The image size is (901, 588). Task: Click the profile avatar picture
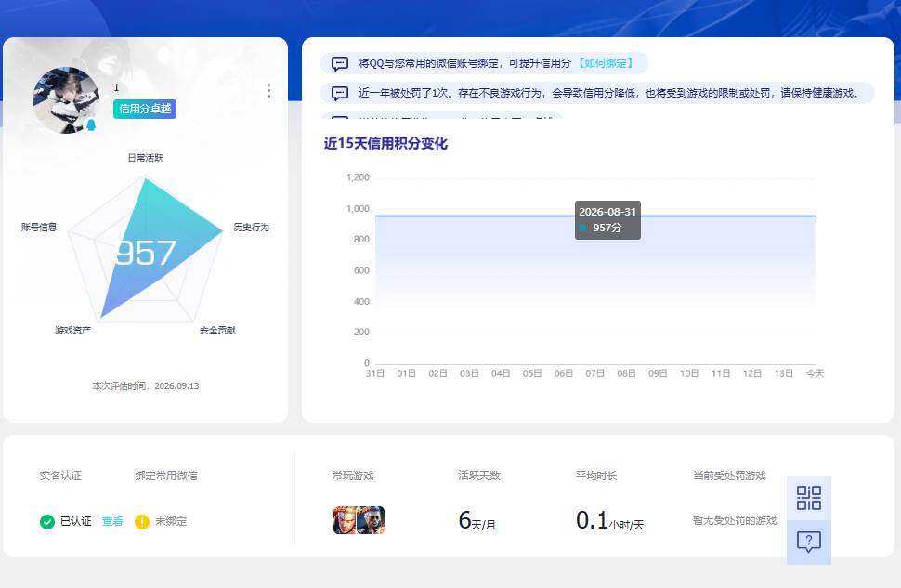pyautogui.click(x=66, y=100)
